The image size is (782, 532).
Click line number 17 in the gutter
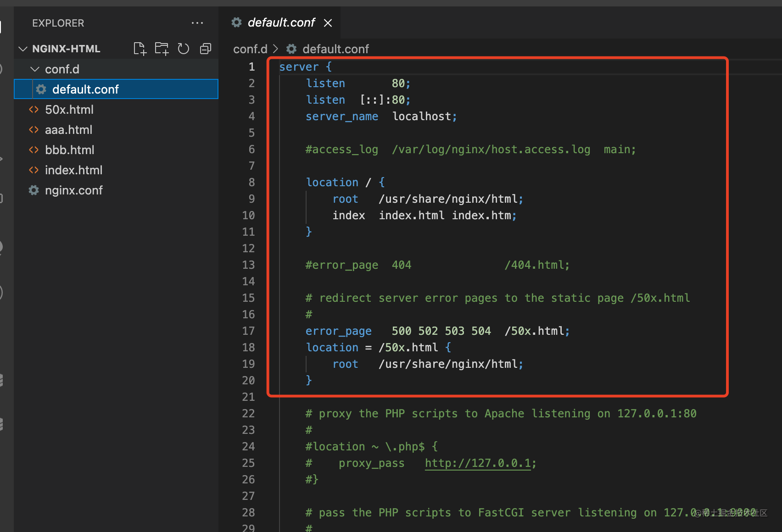click(x=248, y=331)
